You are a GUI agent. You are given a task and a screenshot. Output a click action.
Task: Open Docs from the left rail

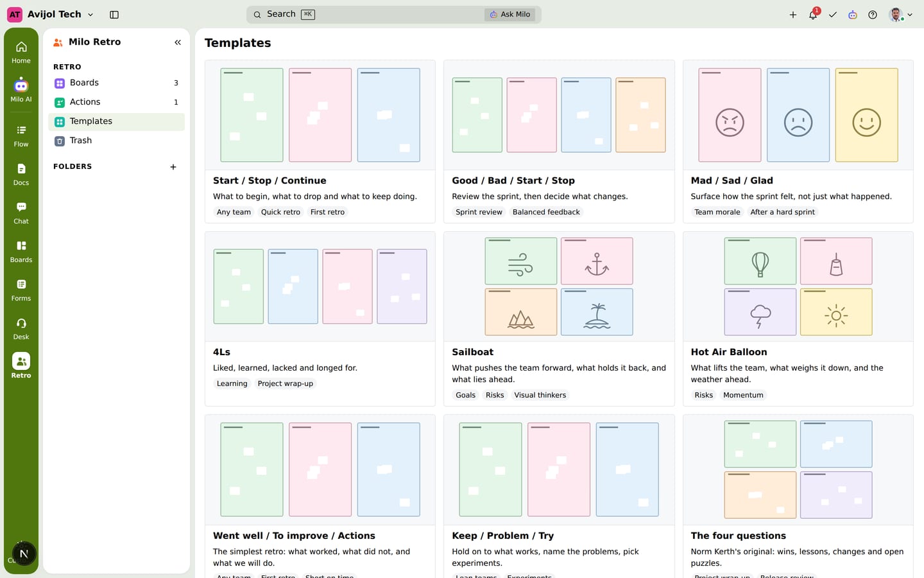pyautogui.click(x=21, y=174)
